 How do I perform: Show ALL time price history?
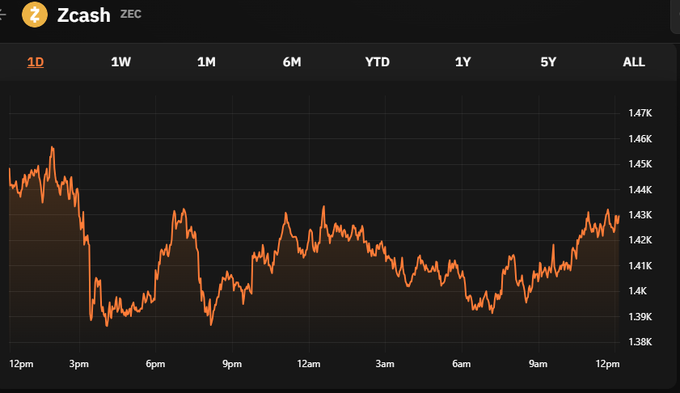coord(634,62)
